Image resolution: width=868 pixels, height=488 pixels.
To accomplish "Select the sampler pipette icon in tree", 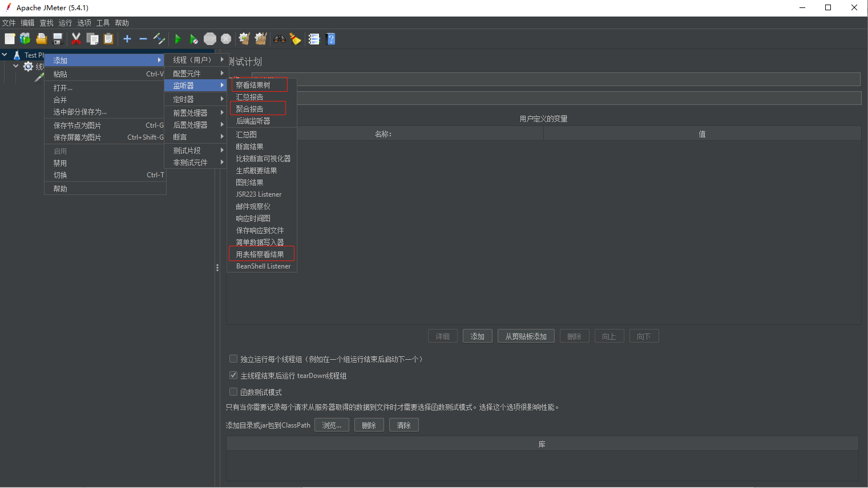I will pos(39,78).
